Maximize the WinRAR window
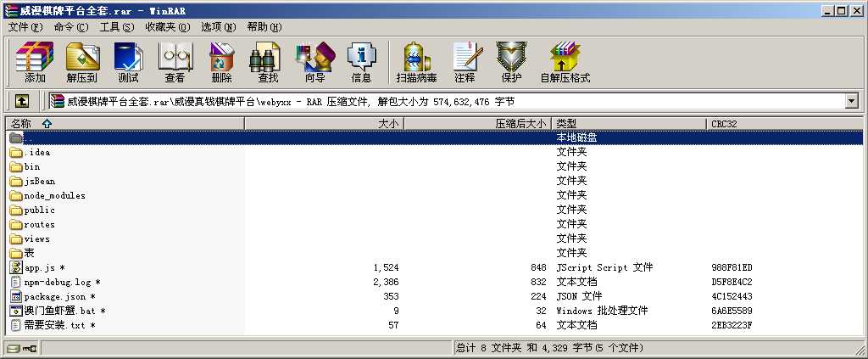 (842, 10)
